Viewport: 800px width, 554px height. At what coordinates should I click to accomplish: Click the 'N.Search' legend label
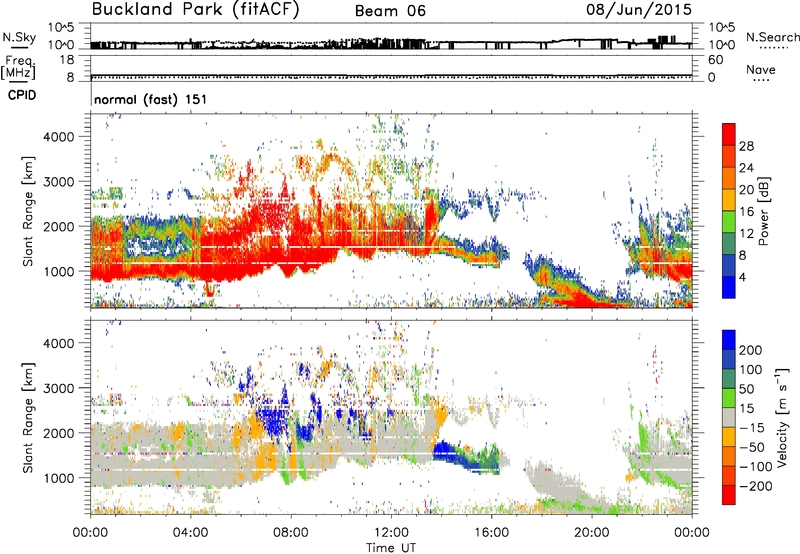772,37
